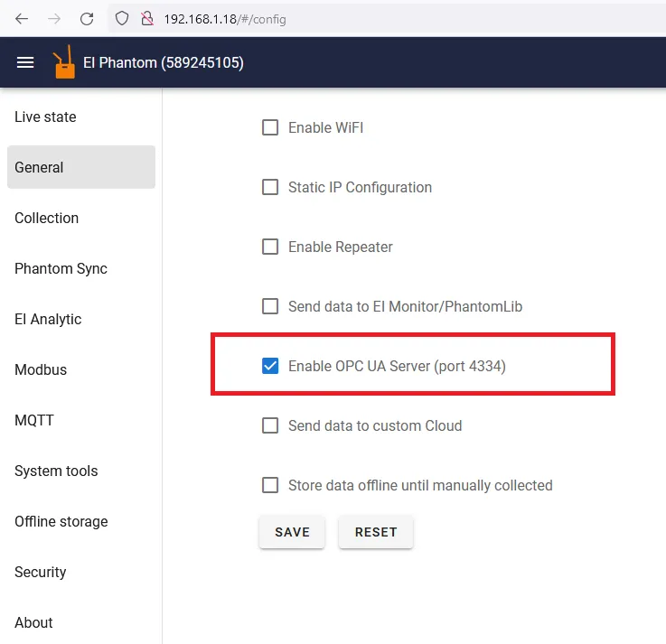Click the orange EI Phantom logo
The image size is (666, 644).
point(64,62)
